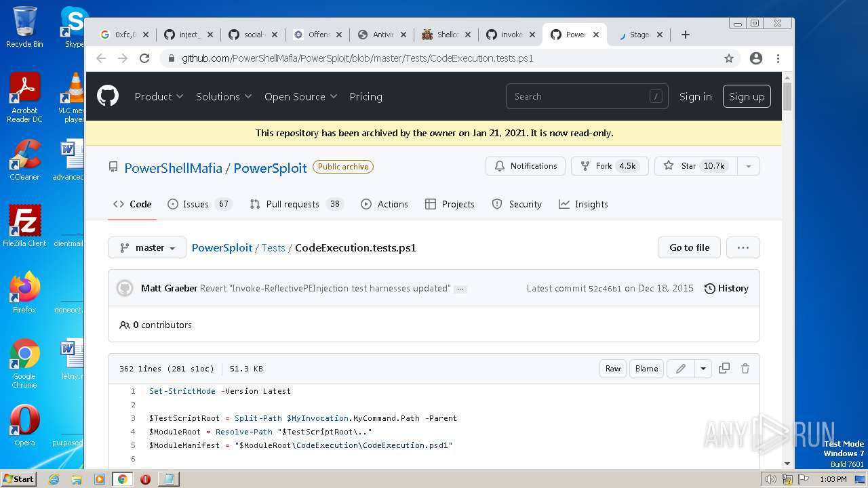Open Opera icon in taskbar
868x488 pixels.
(145, 479)
